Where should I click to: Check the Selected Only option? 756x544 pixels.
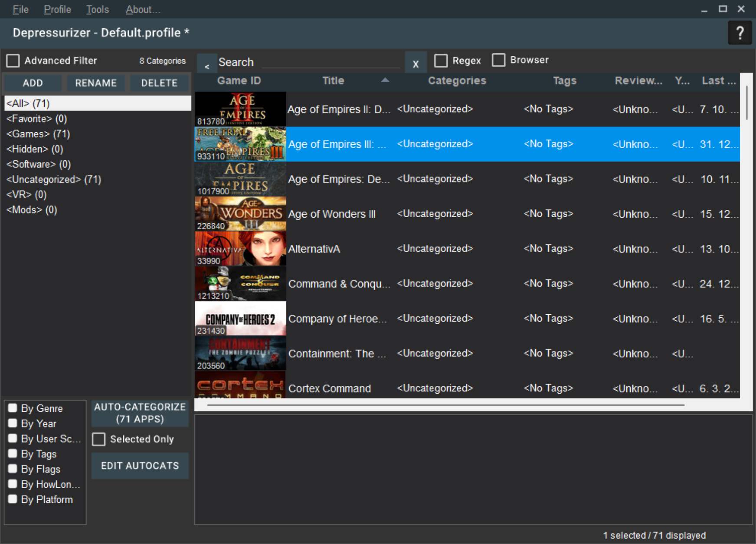(x=99, y=439)
